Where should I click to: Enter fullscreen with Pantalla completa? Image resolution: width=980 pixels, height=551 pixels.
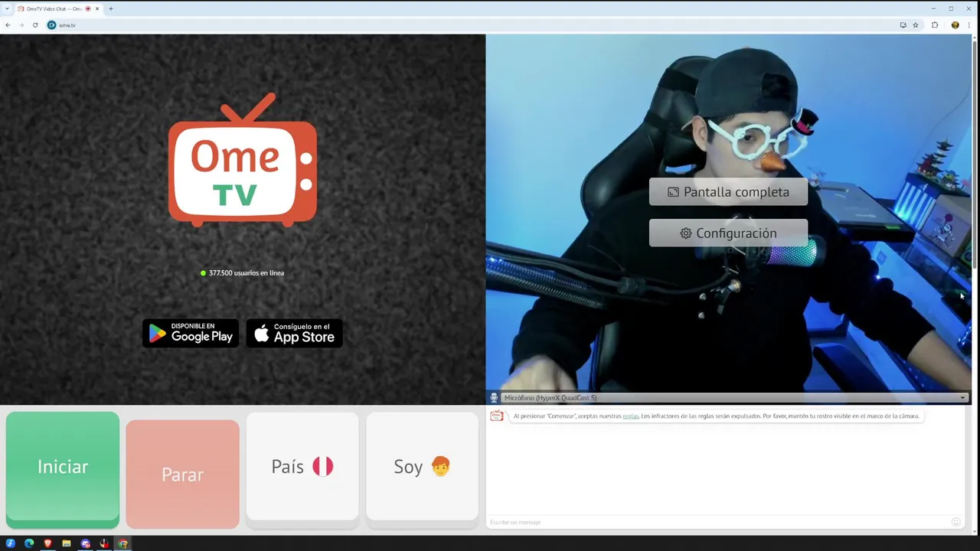click(728, 192)
